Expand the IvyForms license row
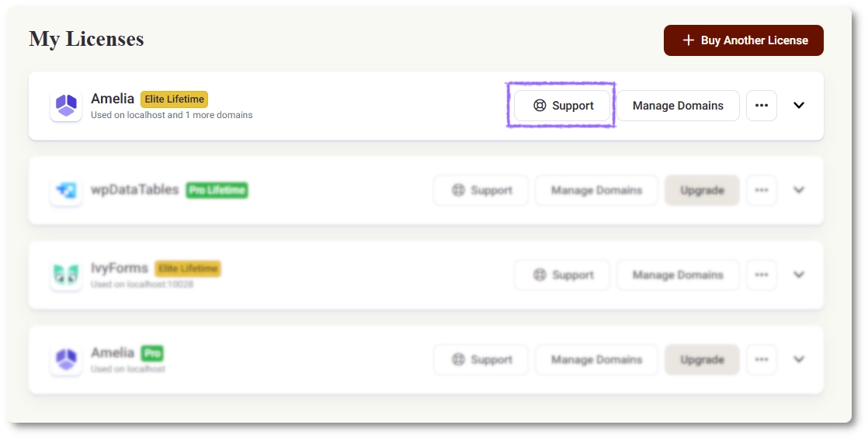 (x=799, y=275)
